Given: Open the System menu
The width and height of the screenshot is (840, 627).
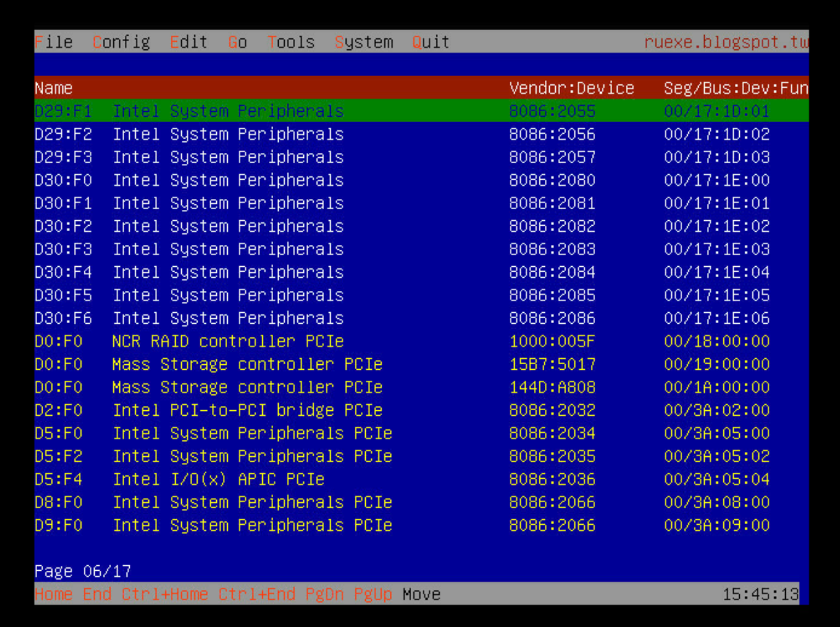Looking at the screenshot, I should pos(364,42).
